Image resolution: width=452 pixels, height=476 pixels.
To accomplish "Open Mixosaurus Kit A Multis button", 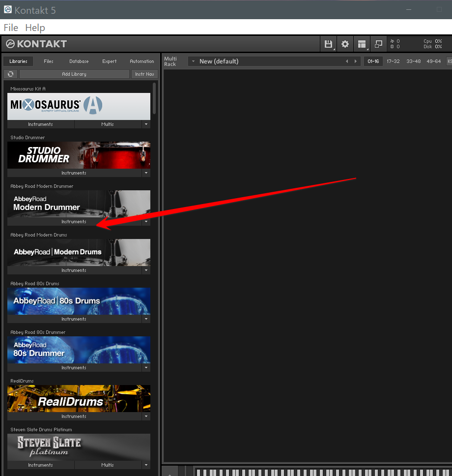I will point(108,124).
